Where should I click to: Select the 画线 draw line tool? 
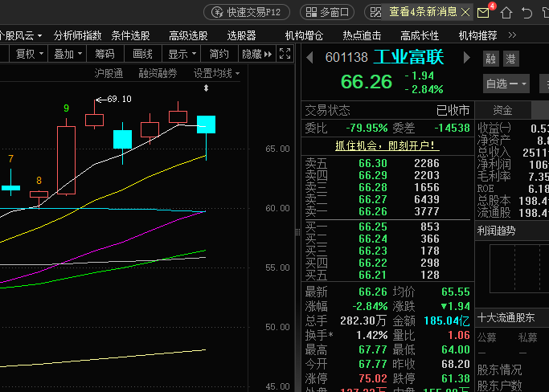point(143,54)
